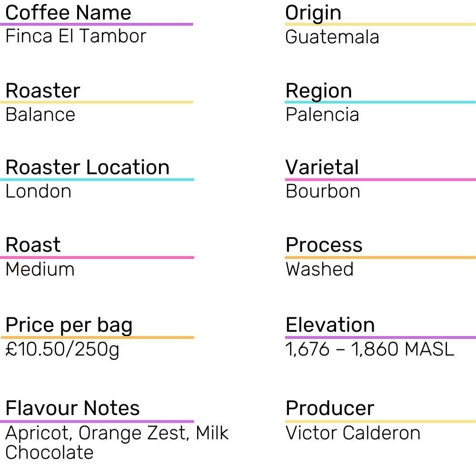Select the Bourbon varietal text
This screenshot has height=476, width=476.
tap(323, 191)
